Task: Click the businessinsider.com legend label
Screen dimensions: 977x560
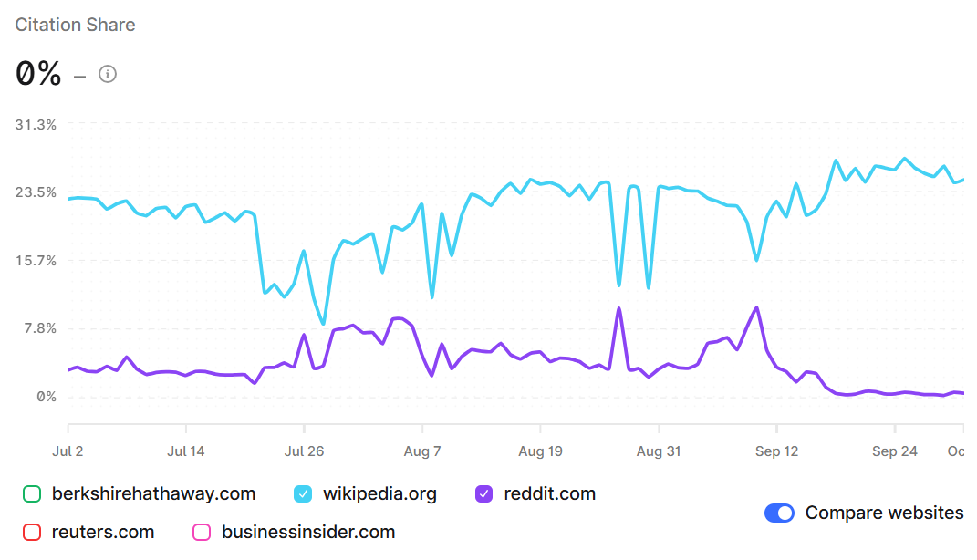Action: tap(308, 532)
